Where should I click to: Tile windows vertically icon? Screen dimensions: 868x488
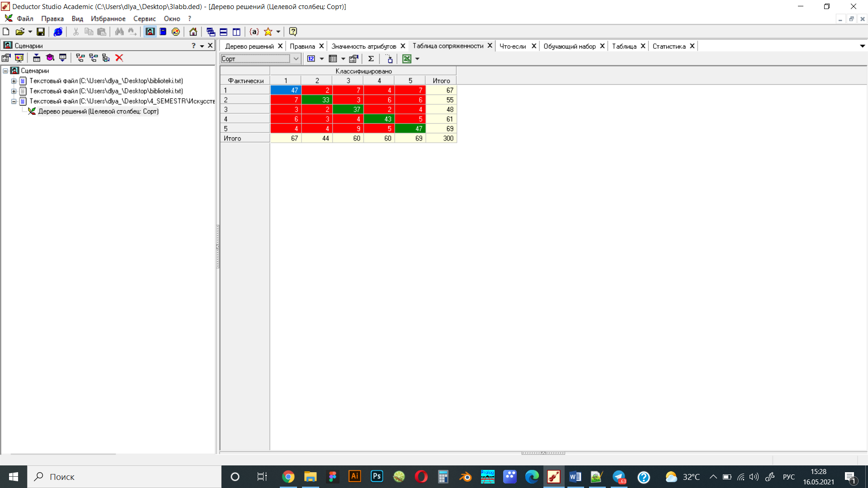pyautogui.click(x=236, y=32)
